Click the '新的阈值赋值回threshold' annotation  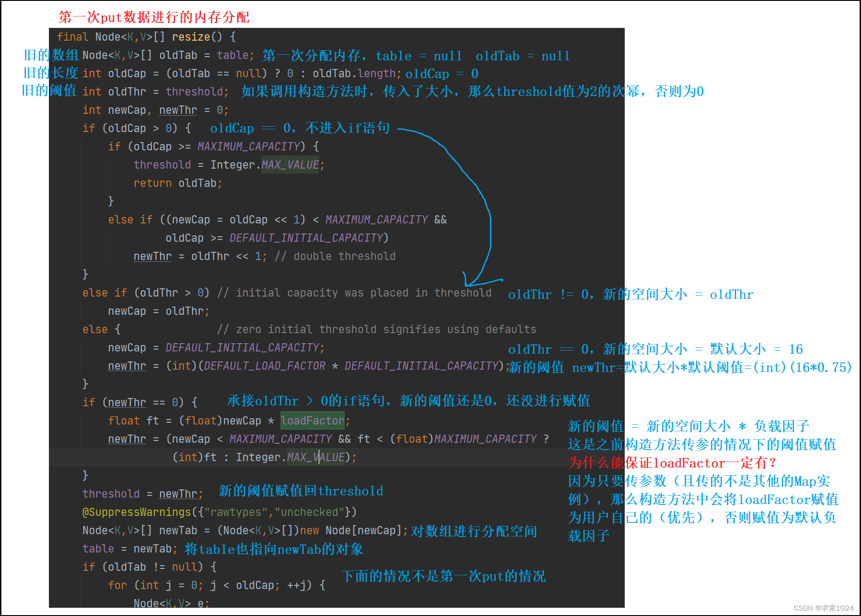[x=301, y=491]
